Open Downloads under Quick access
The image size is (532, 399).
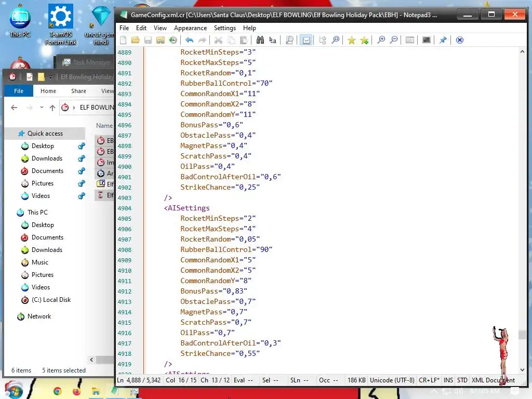(47, 158)
